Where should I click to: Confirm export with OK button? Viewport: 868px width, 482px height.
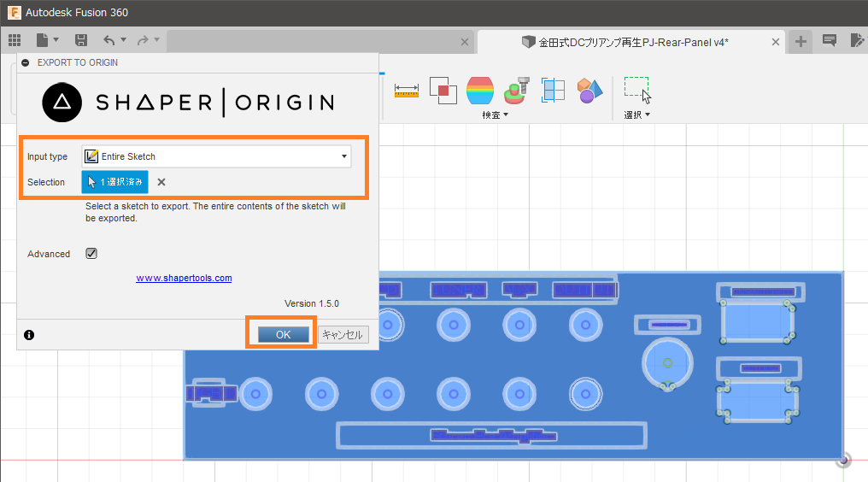click(x=284, y=335)
